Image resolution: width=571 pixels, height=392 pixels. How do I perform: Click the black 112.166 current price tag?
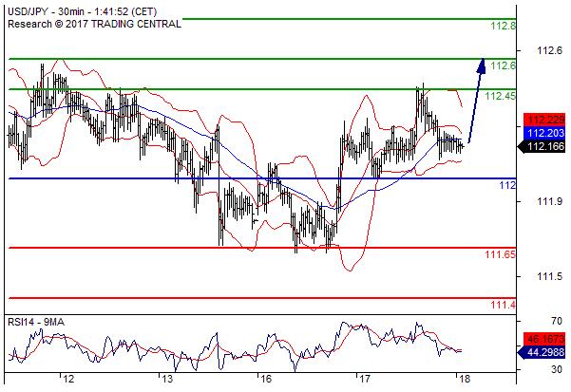[542, 146]
